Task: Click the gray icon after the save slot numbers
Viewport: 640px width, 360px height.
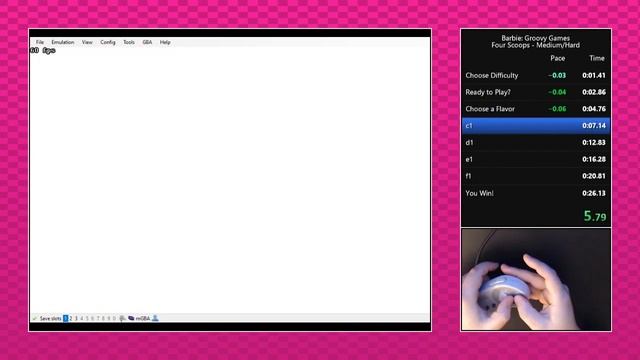Action: click(122, 318)
